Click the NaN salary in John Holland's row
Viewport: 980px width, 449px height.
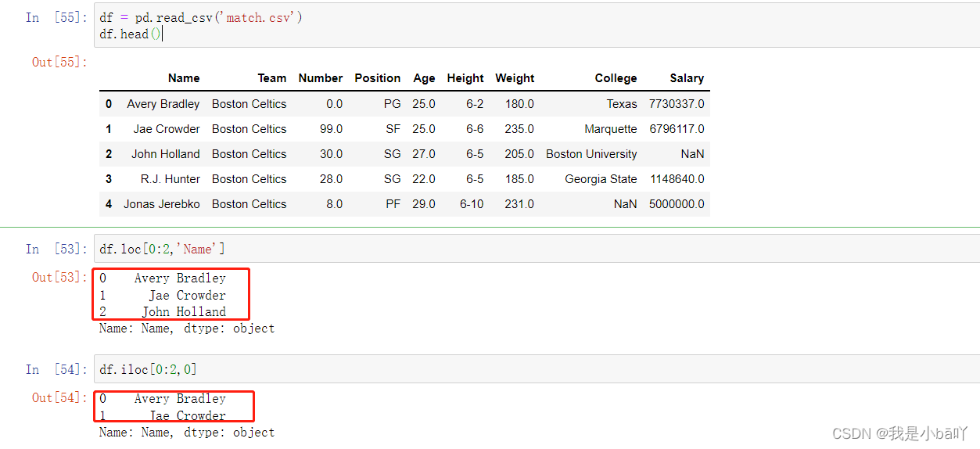pos(692,154)
